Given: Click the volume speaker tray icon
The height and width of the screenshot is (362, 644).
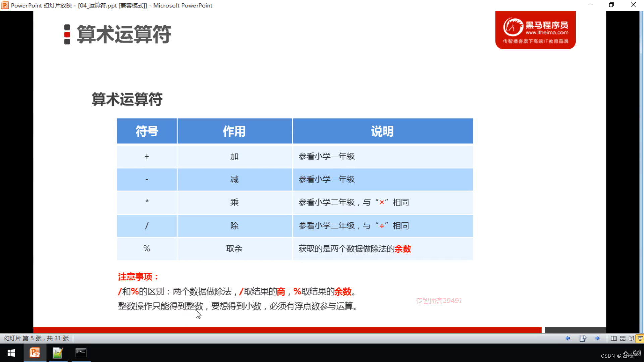Looking at the screenshot, I should [x=637, y=353].
